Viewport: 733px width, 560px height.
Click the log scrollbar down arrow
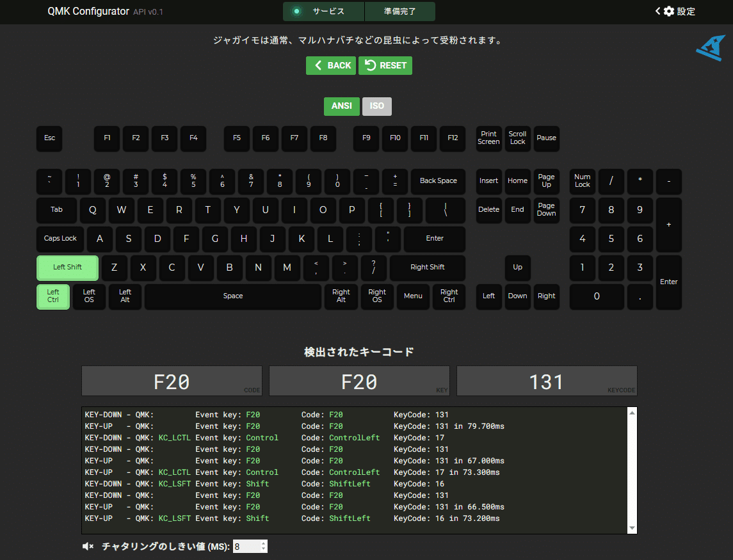[x=632, y=528]
